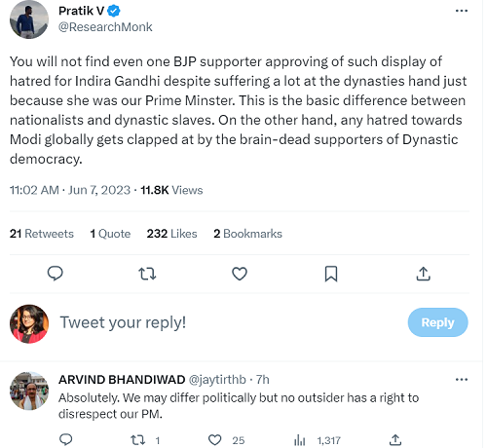Retweet Arvind Bhandiwad's reply
487x448 pixels.
[137, 440]
